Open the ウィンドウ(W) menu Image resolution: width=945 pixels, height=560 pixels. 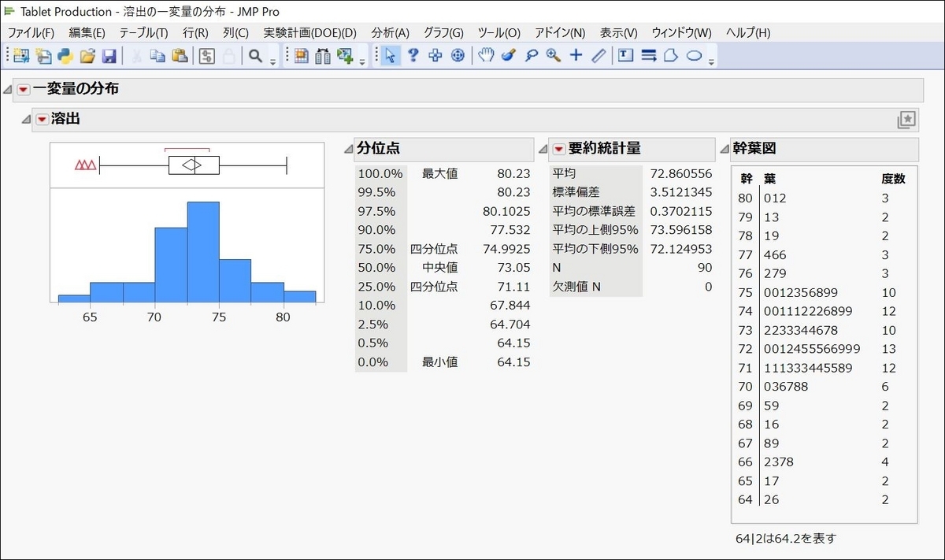(681, 33)
